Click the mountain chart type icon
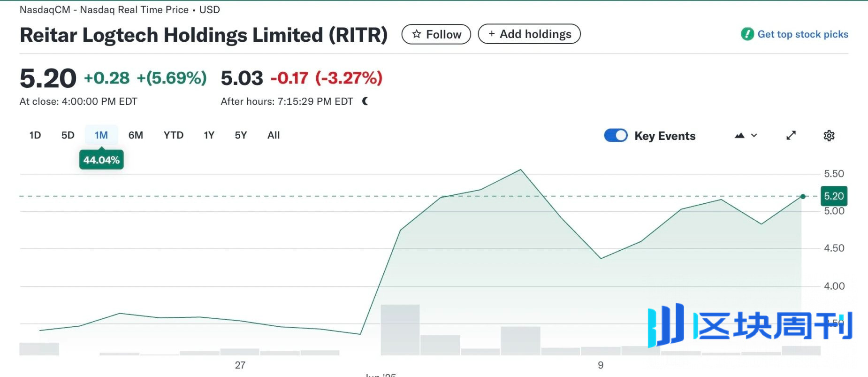The height and width of the screenshot is (377, 868). [x=739, y=135]
